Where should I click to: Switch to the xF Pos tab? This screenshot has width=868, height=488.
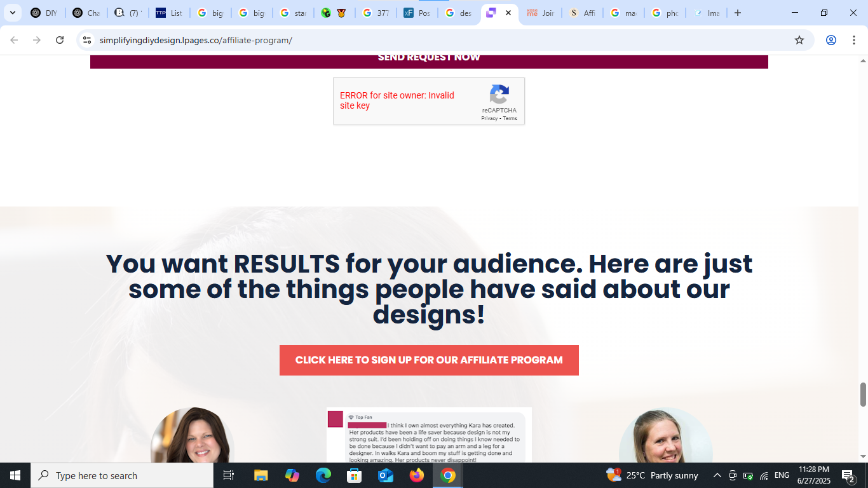pos(417,13)
